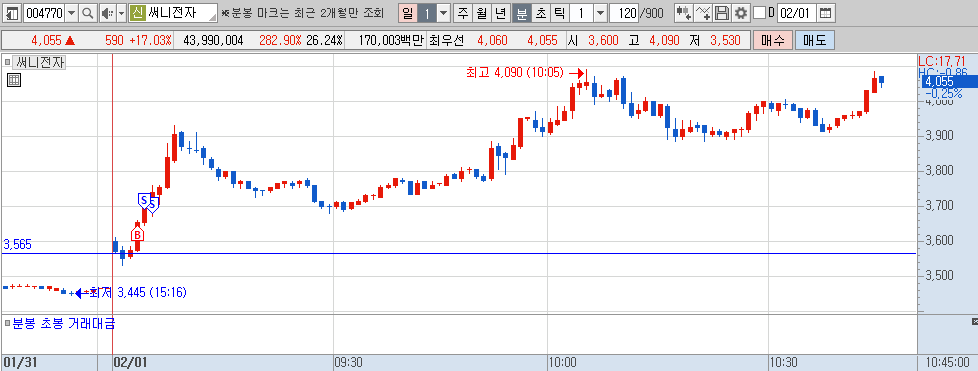978x371 pixels.
Task: Click the leftmost window layout icon
Action: (12, 12)
